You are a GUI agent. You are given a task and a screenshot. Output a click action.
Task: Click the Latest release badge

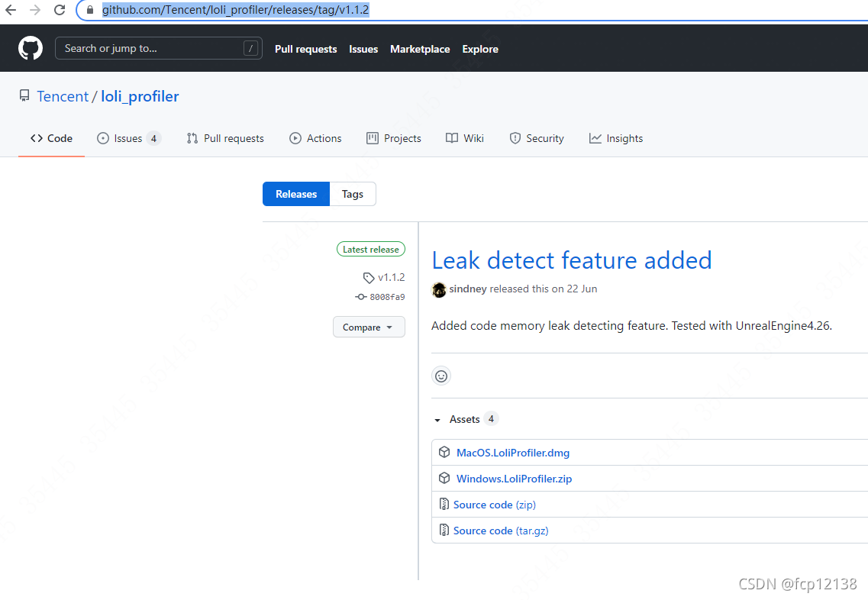(371, 250)
